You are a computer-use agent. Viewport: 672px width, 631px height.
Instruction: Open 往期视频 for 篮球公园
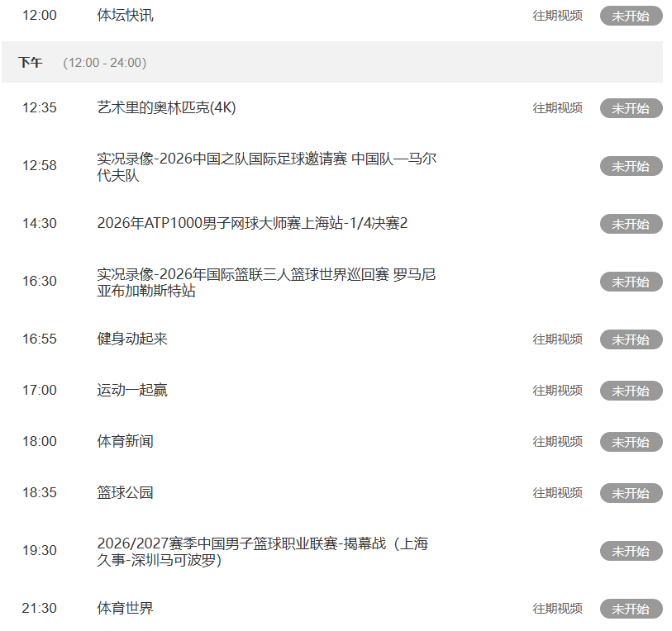[x=557, y=492]
